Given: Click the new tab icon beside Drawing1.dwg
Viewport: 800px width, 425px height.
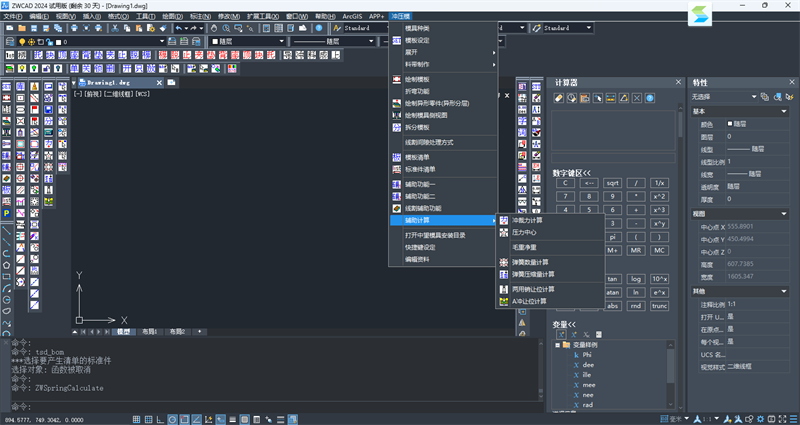Looking at the screenshot, I should tap(171, 82).
